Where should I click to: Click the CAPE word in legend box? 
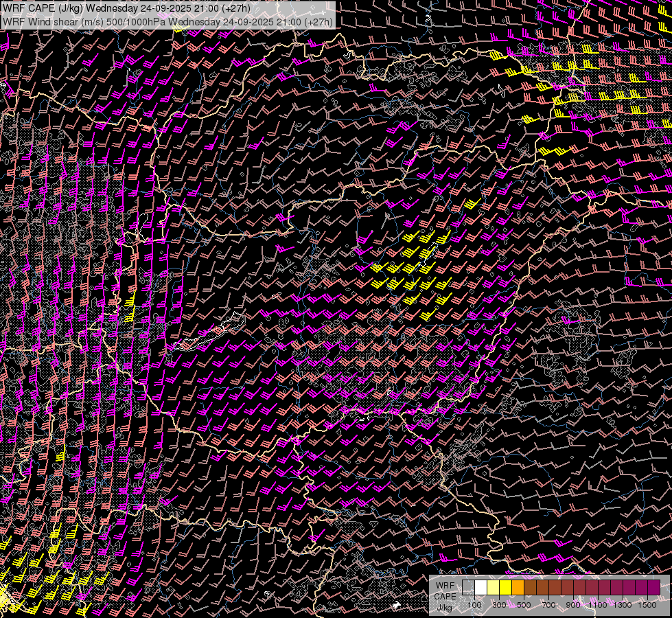point(445,596)
